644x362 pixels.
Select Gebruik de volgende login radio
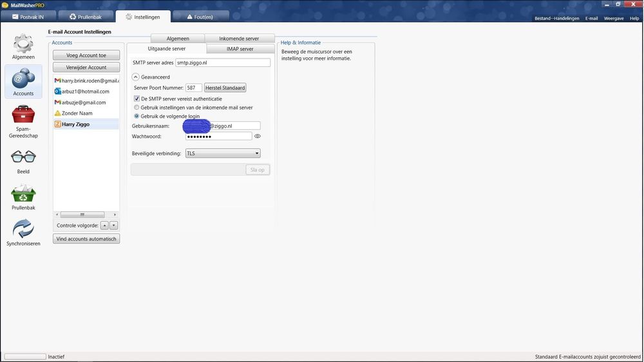tap(137, 116)
